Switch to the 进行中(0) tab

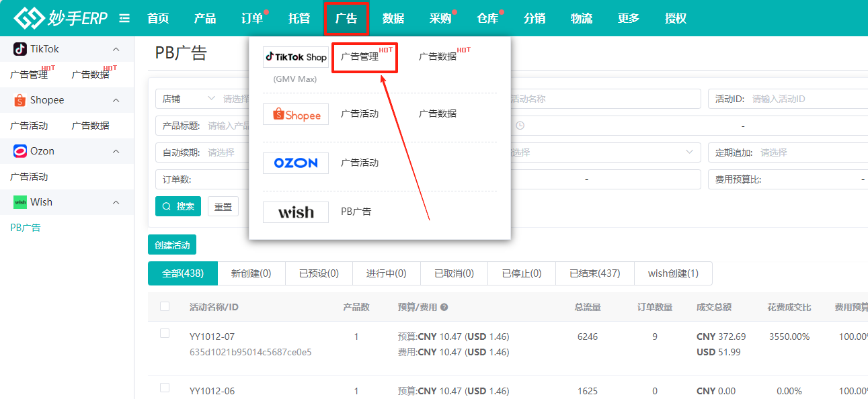point(387,273)
